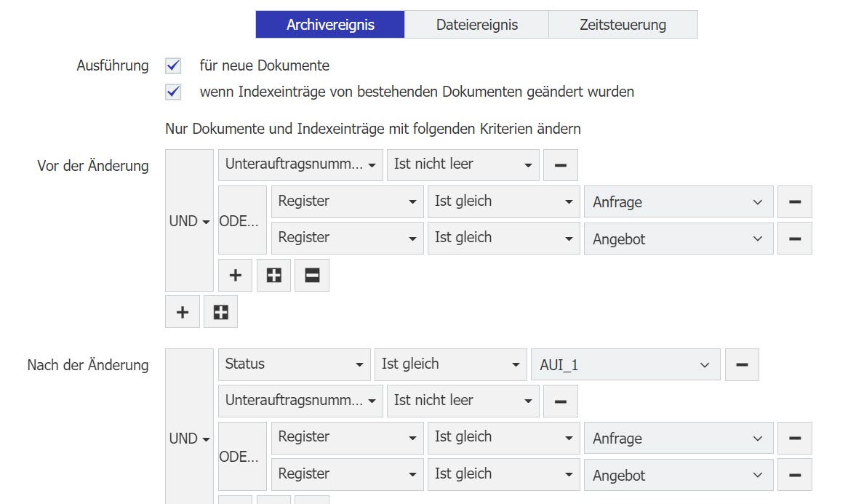
Task: Add a new group below the UND block
Action: 221,312
